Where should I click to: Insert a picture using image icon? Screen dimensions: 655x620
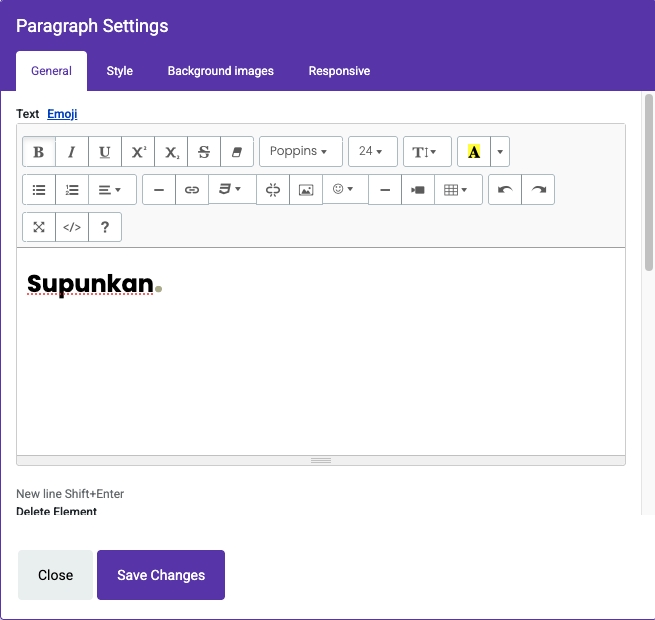pos(306,190)
